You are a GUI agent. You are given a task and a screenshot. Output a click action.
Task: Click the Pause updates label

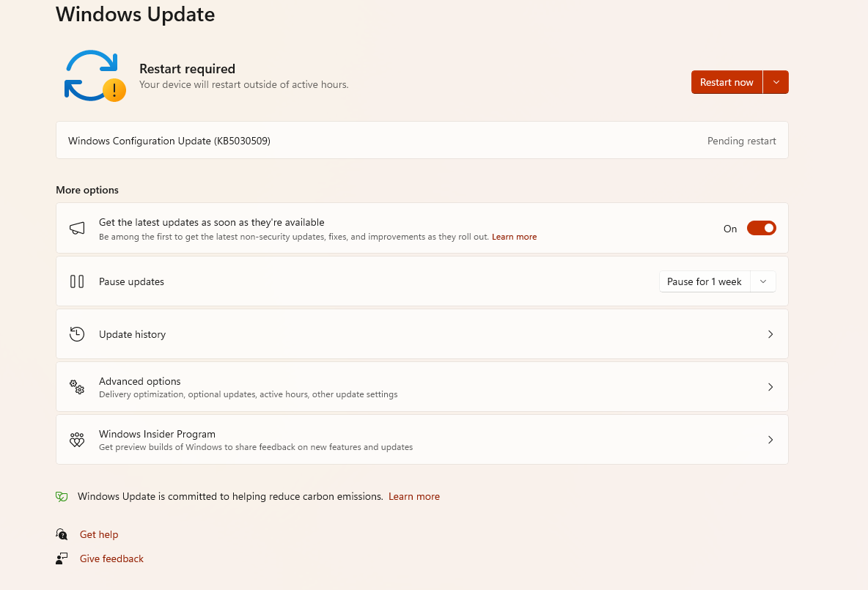pos(131,281)
